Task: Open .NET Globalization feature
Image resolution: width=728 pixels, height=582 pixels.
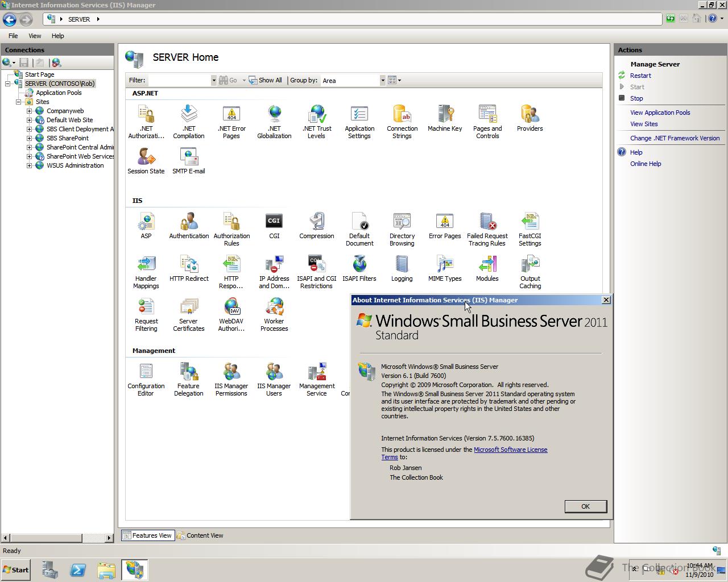Action: pyautogui.click(x=274, y=122)
